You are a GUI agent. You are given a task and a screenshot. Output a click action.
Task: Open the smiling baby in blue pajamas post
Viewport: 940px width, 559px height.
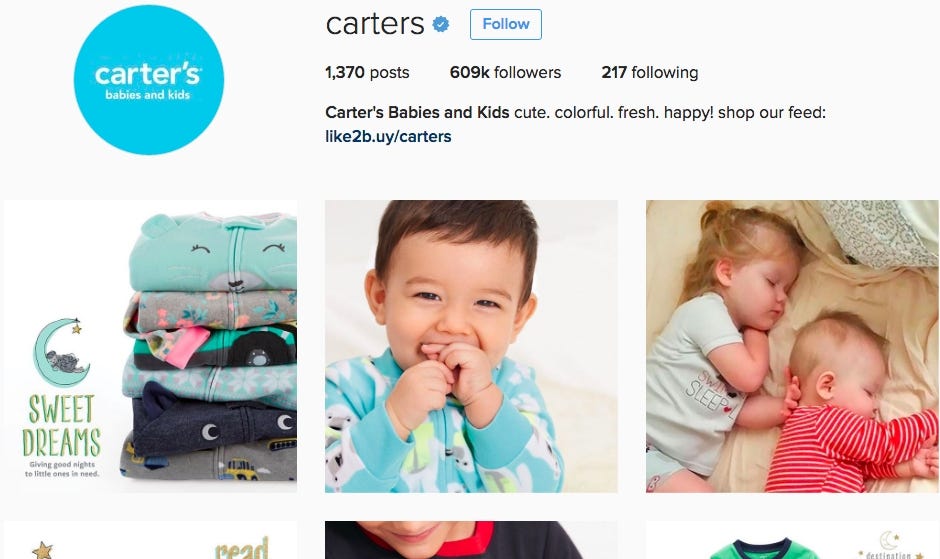[x=471, y=346]
